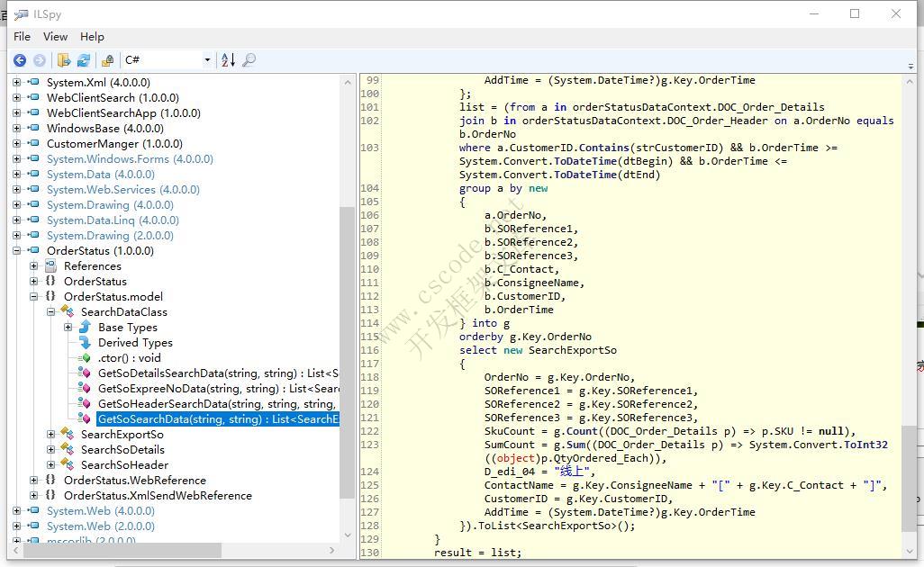Viewport: 924px width, 567px height.
Task: Click the SearchExportSo type link in code
Action: (572, 350)
